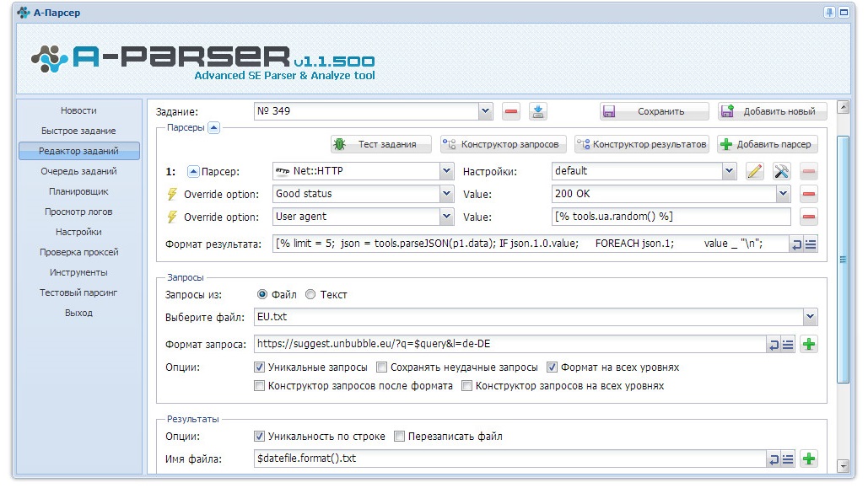Open the preset tools wrench icon

pos(782,172)
